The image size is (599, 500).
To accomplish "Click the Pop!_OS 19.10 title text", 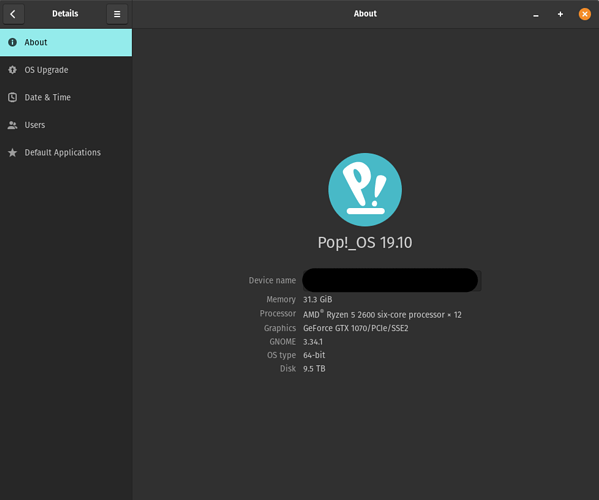I will [365, 243].
